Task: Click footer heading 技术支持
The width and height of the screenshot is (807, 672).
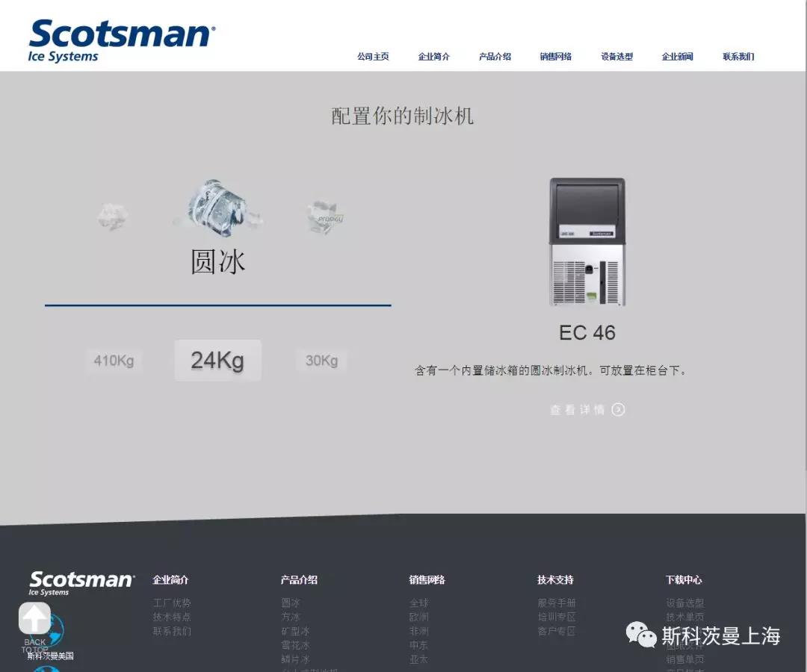Action: (x=555, y=580)
